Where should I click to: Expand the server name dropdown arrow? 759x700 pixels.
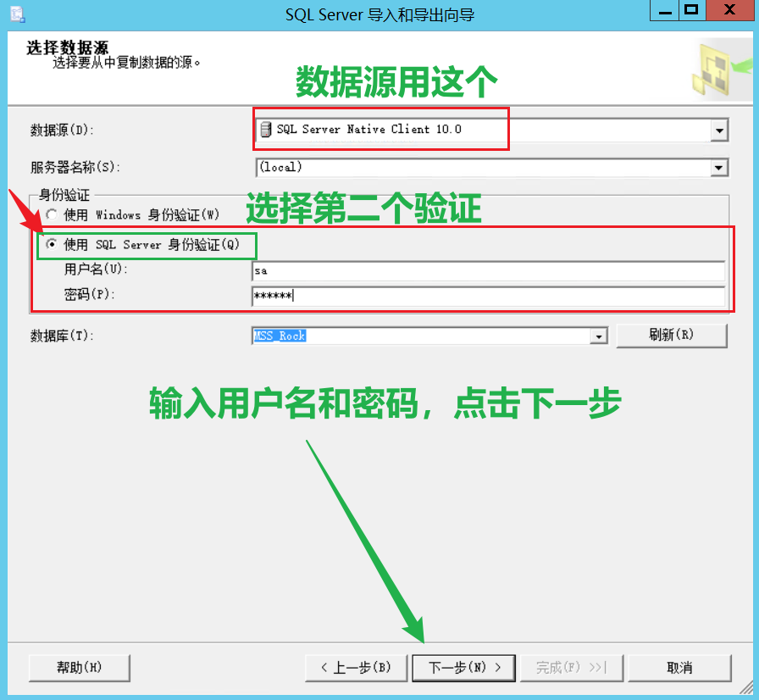point(719,168)
